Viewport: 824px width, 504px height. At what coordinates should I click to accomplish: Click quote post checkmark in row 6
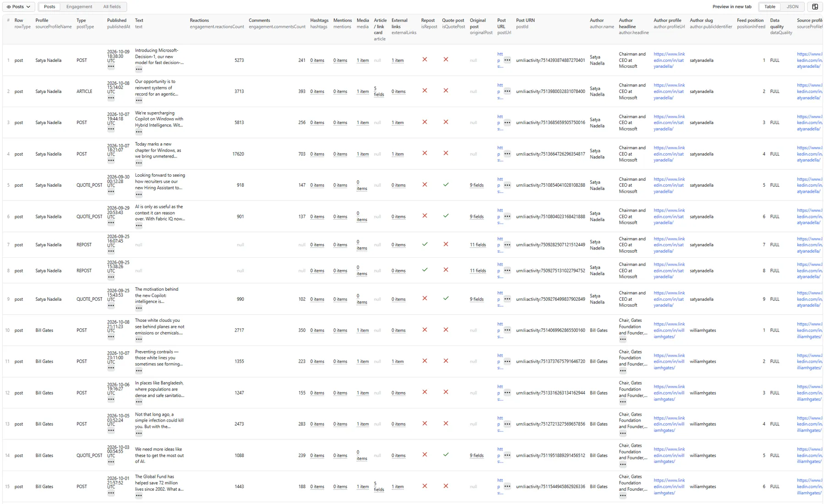click(446, 216)
